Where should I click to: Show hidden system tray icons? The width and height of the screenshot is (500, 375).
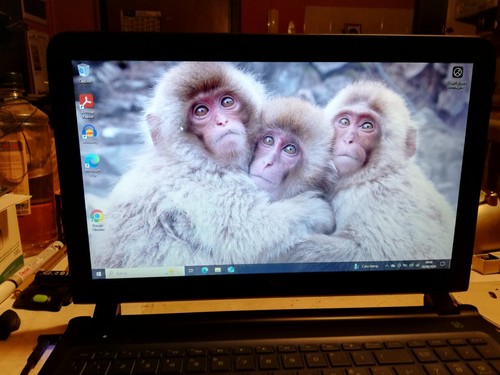click(x=387, y=266)
